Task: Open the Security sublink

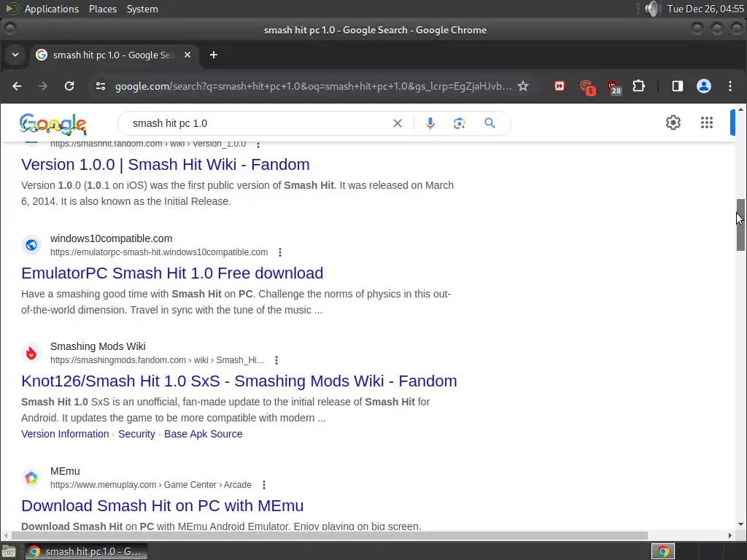Action: click(136, 434)
